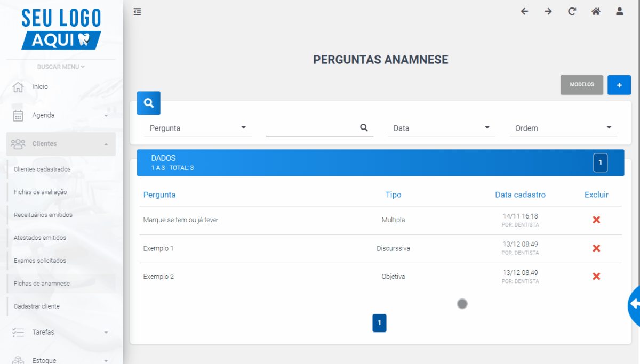This screenshot has height=364, width=640.
Task: Click the Agenda calendar icon
Action: coord(18,116)
